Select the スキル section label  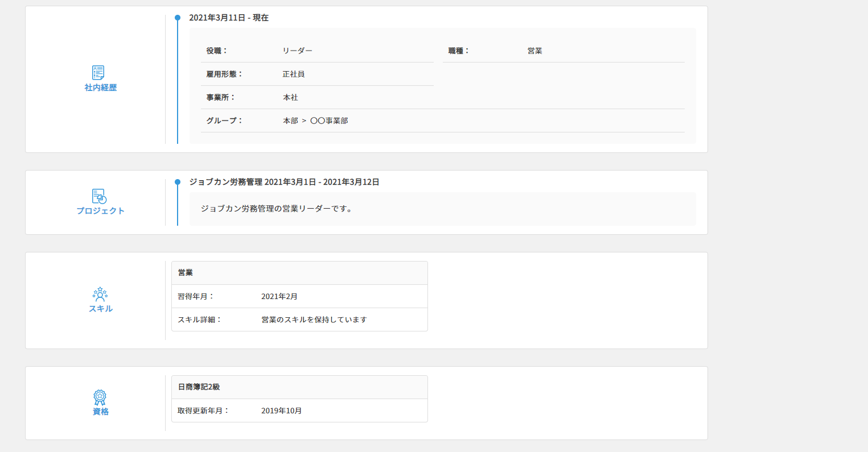coord(101,309)
